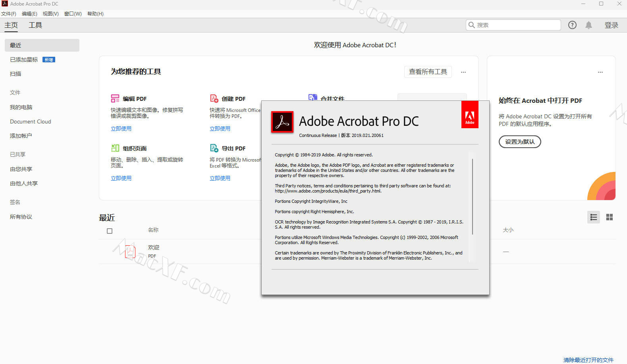
Task: Click 立即使用 under 组织页面
Action: 121,178
